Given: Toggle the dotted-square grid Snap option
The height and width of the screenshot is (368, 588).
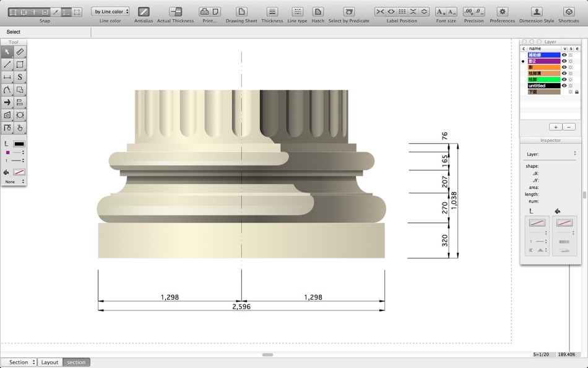Looking at the screenshot, I should [77, 12].
